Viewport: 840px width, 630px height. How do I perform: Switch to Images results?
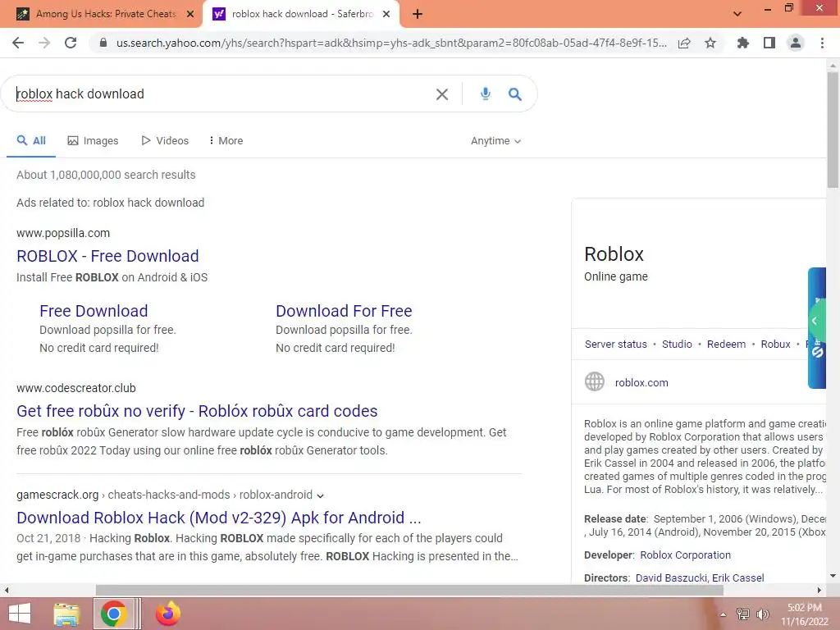tap(93, 140)
